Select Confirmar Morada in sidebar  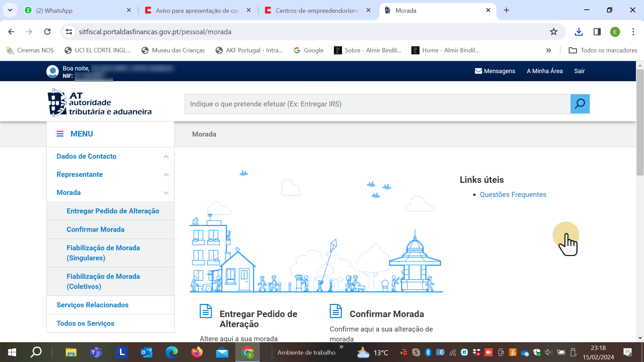pyautogui.click(x=95, y=229)
